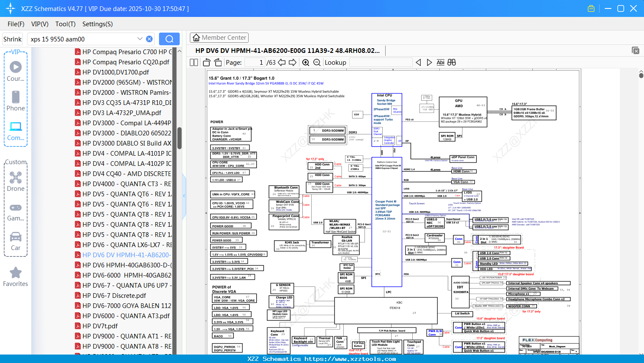
Task: Clear the search box with the blue X
Action: 149,39
